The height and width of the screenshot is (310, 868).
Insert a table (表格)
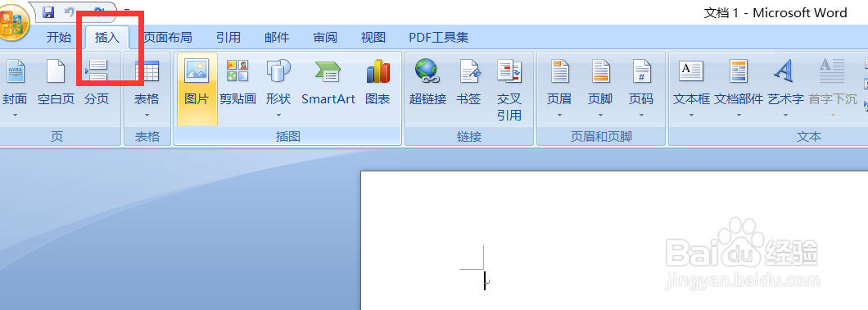pos(147,89)
